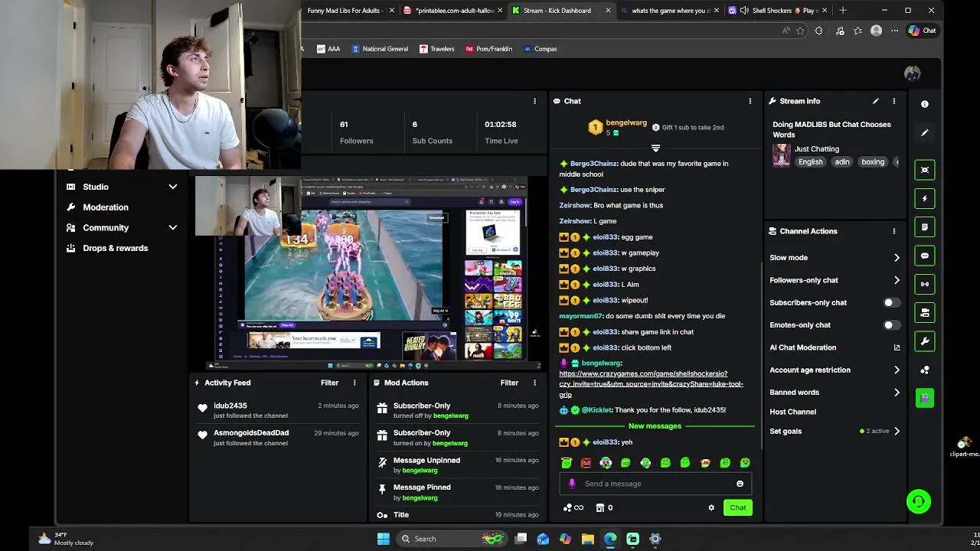Click the shop icon below message box

click(x=600, y=507)
